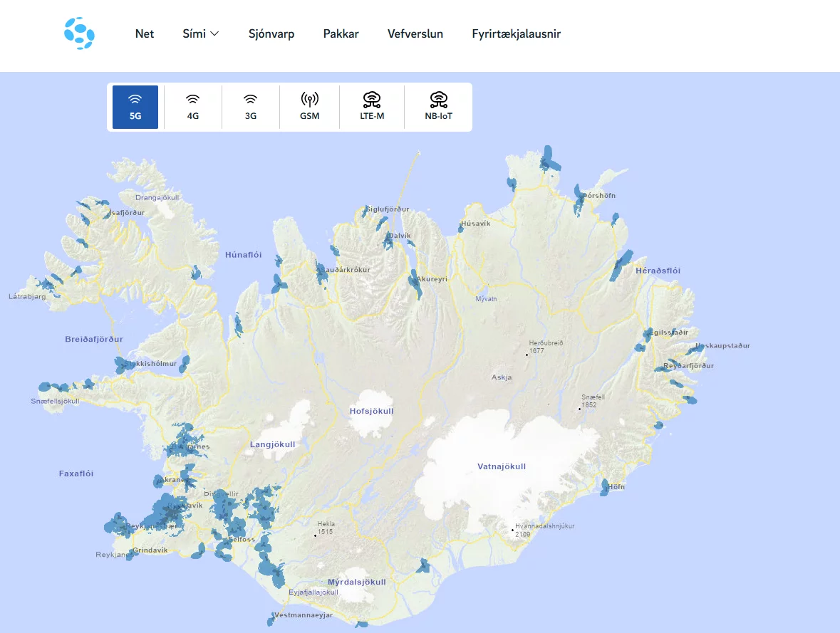Click the Pakkar navigation link
This screenshot has width=840, height=633.
click(x=341, y=33)
